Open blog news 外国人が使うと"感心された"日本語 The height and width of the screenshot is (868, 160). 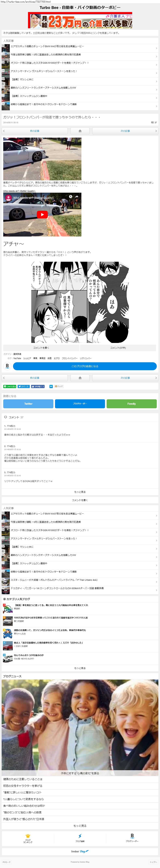click(80, 819)
